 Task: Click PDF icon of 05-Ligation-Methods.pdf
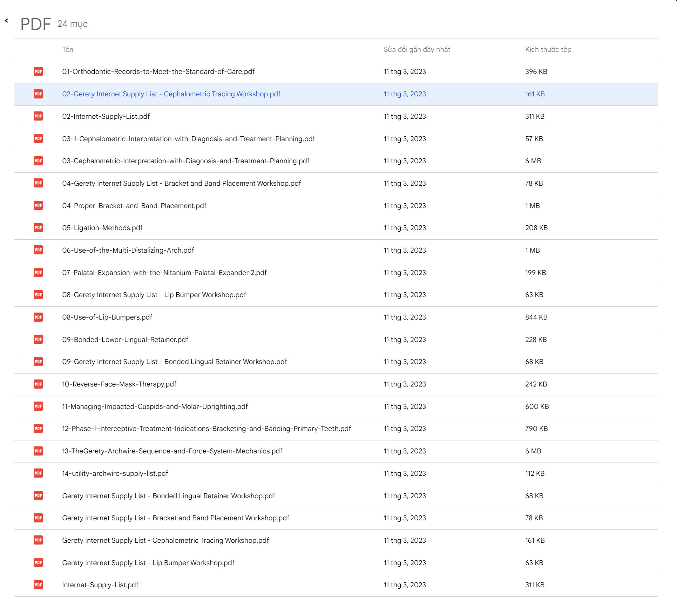pos(38,228)
